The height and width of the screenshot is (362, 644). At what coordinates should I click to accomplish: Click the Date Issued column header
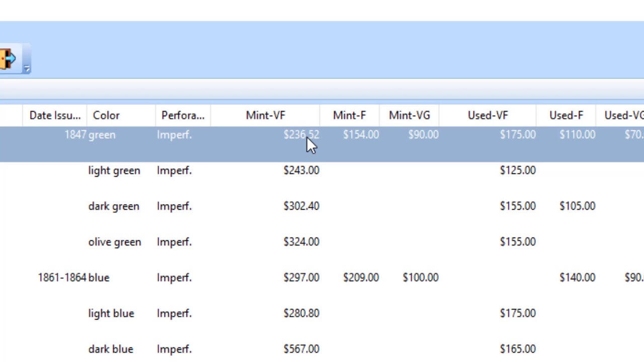click(54, 116)
